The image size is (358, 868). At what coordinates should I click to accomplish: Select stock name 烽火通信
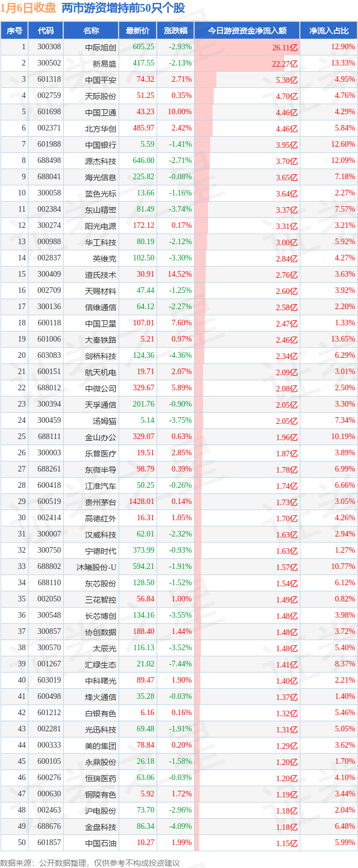pos(101,697)
